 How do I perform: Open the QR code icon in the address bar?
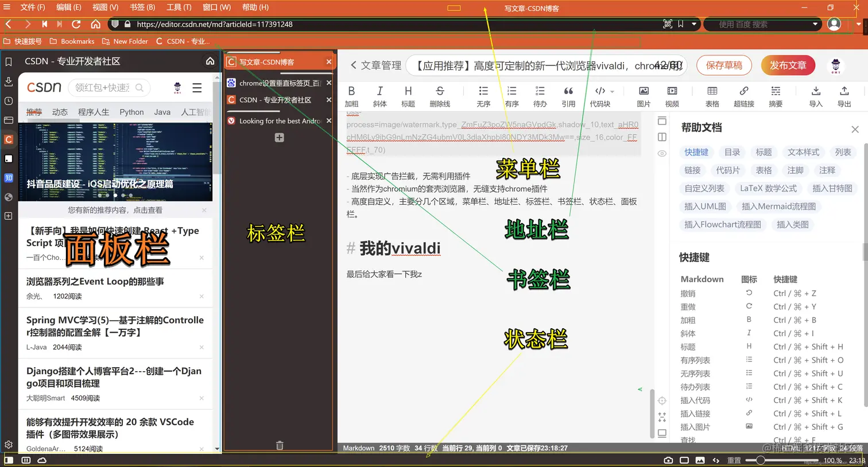[668, 24]
